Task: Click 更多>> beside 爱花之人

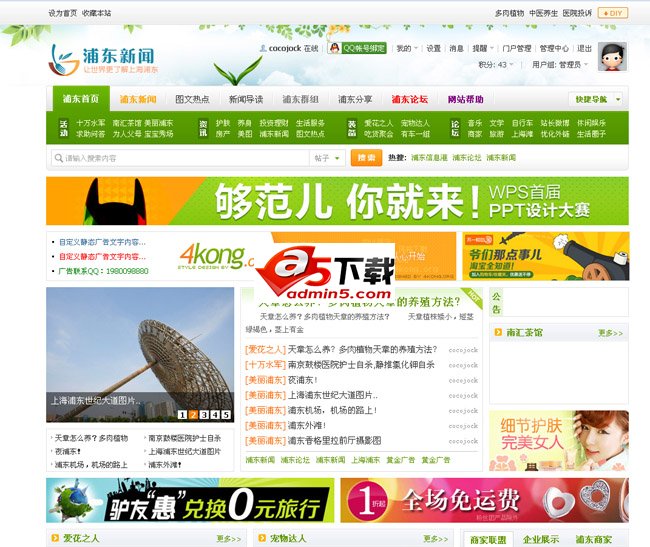Action: click(229, 538)
